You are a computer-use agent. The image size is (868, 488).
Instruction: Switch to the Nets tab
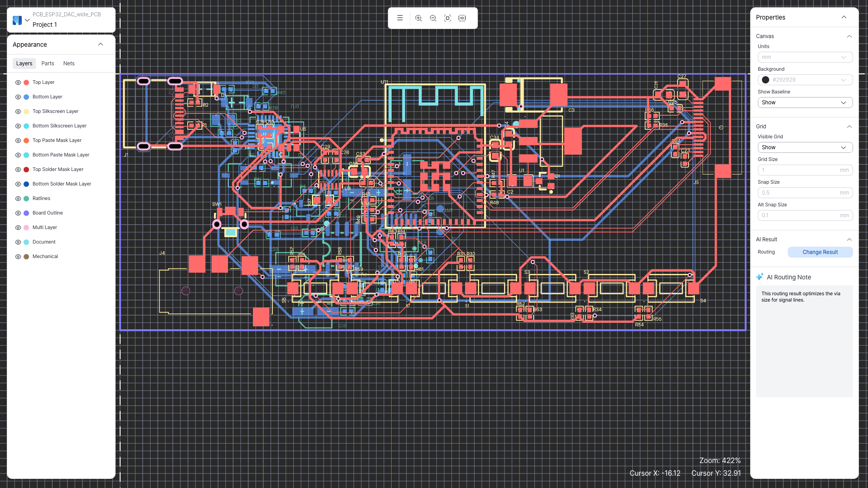(69, 63)
